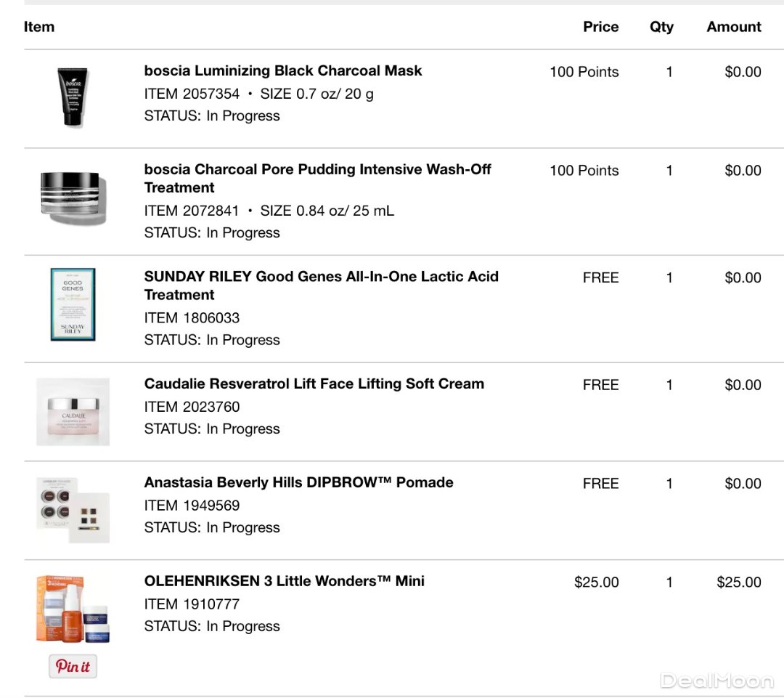Click the Item column header
Screen dimensions: 784x698
click(39, 28)
